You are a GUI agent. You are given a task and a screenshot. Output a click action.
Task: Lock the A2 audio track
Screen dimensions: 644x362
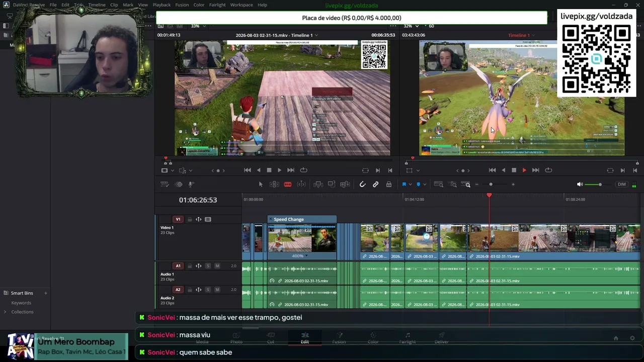tap(190, 290)
